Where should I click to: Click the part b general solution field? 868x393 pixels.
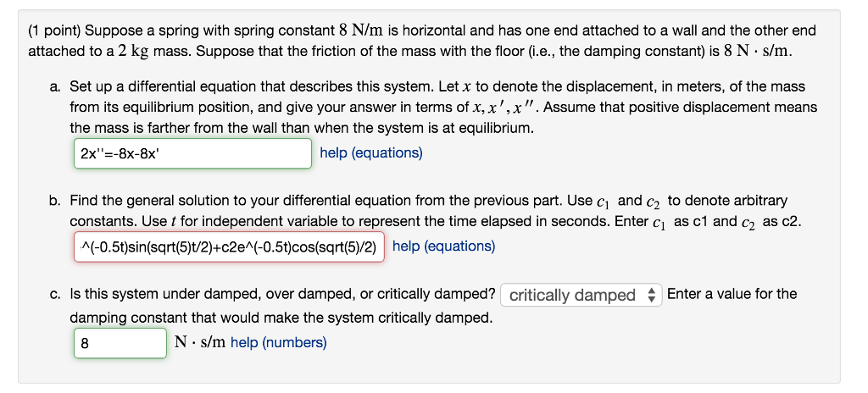pos(229,246)
